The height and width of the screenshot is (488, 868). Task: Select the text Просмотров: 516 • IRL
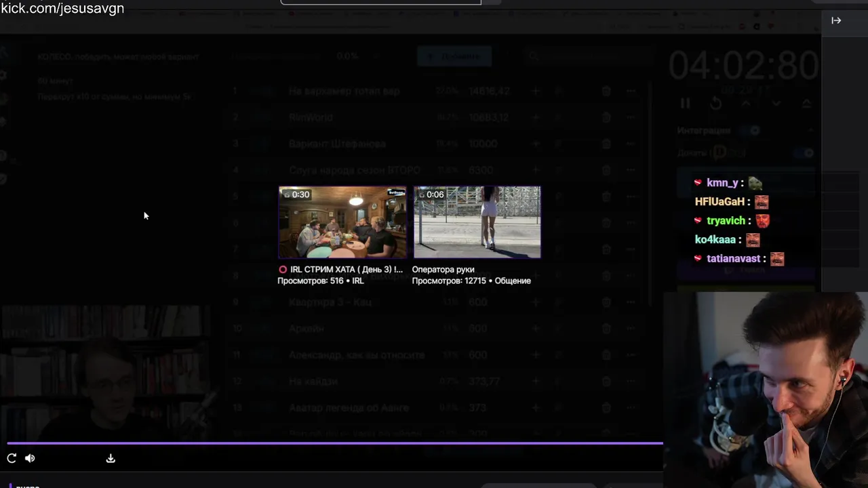click(x=320, y=281)
